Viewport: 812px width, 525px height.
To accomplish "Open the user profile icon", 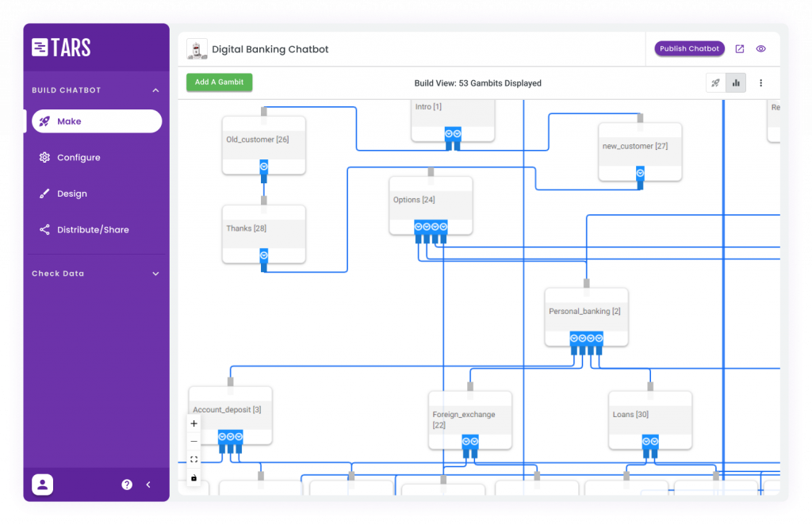I will pos(42,485).
